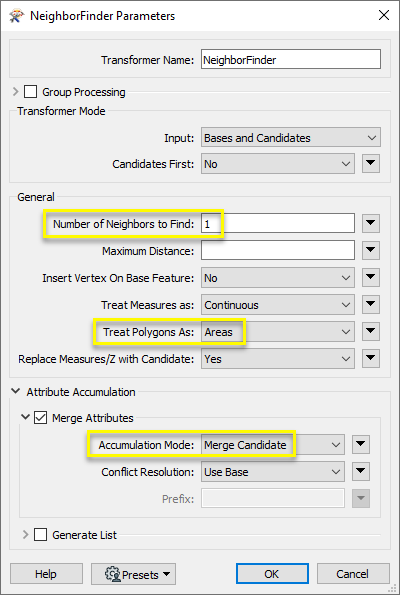Open the arrow menu beside Insert Vertex On Base Feature
400x595 pixels.
371,277
